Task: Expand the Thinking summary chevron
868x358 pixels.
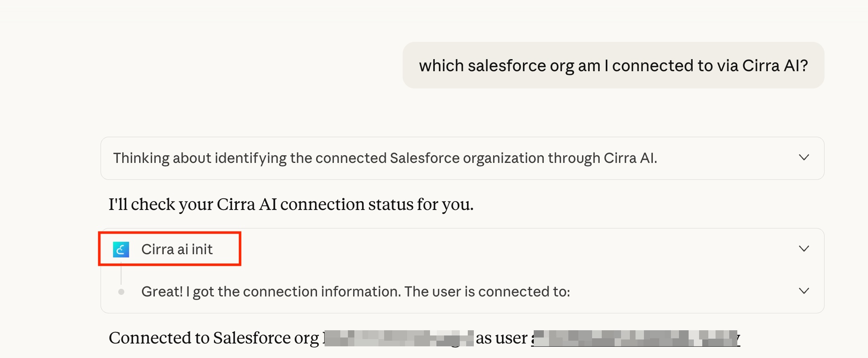Action: pos(804,158)
